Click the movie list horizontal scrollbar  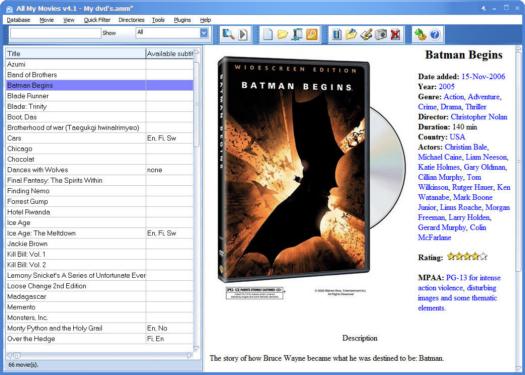tap(99, 355)
